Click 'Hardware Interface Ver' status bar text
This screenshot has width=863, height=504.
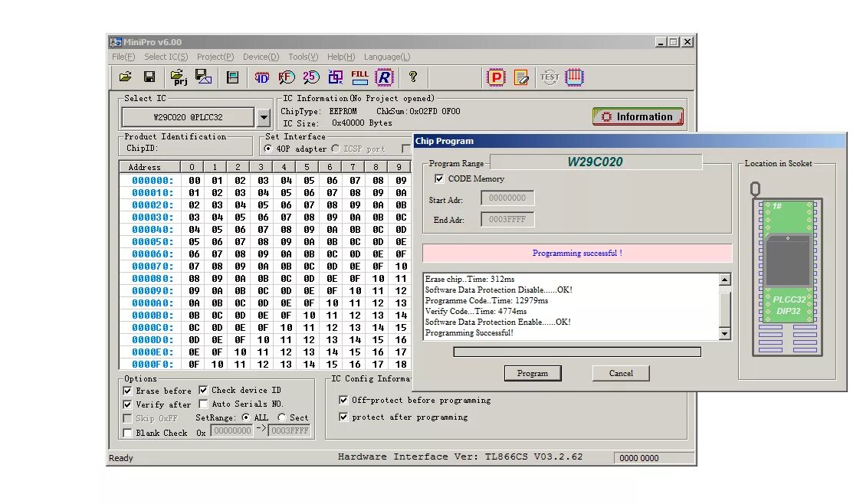pyautogui.click(x=460, y=457)
